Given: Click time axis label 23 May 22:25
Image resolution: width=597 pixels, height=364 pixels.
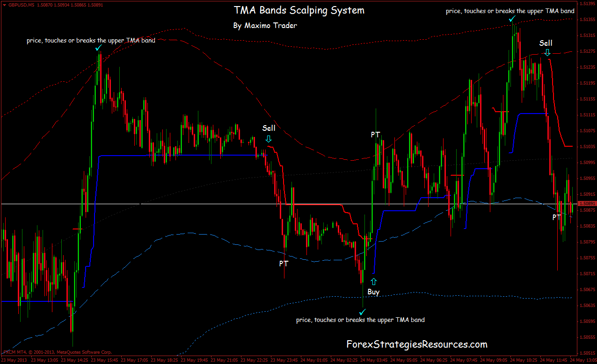Looking at the screenshot, I should pyautogui.click(x=254, y=361).
